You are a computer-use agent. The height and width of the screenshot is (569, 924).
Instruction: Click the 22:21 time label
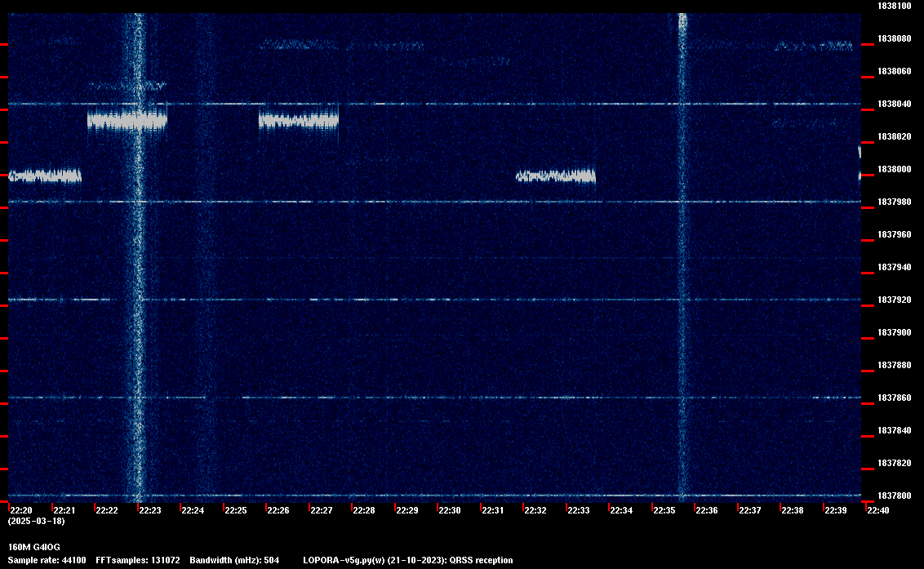[x=64, y=510]
